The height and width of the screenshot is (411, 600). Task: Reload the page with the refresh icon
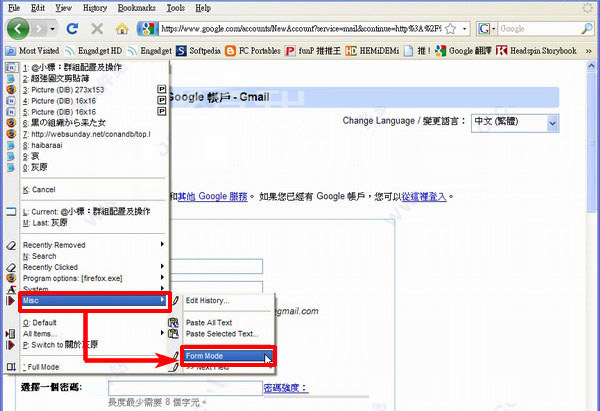pyautogui.click(x=72, y=29)
